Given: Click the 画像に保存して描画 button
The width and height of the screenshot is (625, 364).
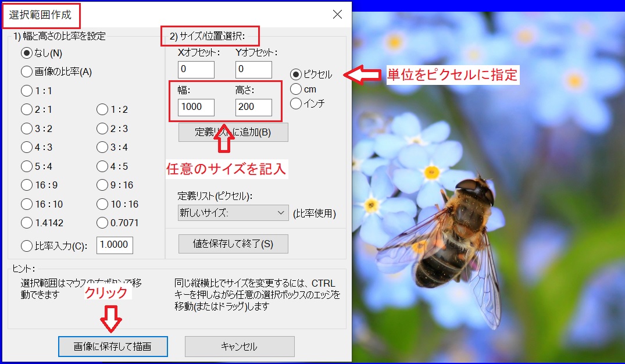Looking at the screenshot, I should click(112, 347).
